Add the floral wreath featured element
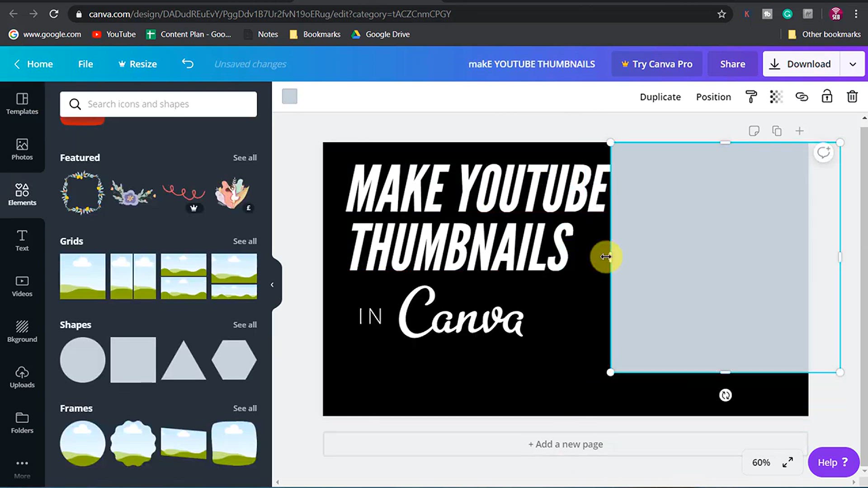868x488 pixels. coord(83,192)
